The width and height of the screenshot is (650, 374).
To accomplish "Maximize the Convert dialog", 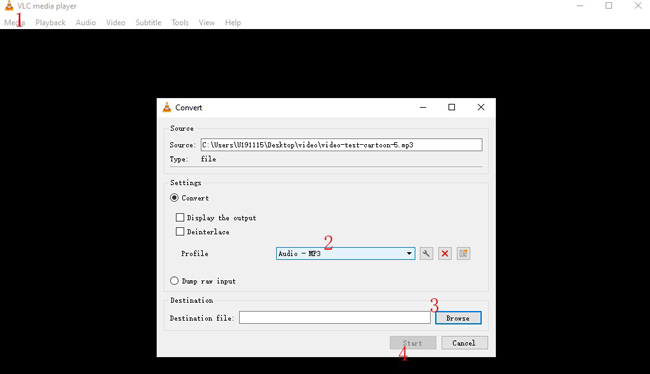I will click(x=451, y=107).
